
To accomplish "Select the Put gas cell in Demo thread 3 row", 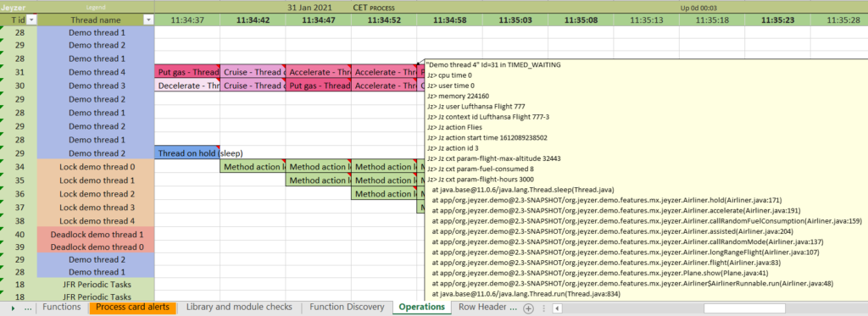I will pyautogui.click(x=318, y=86).
